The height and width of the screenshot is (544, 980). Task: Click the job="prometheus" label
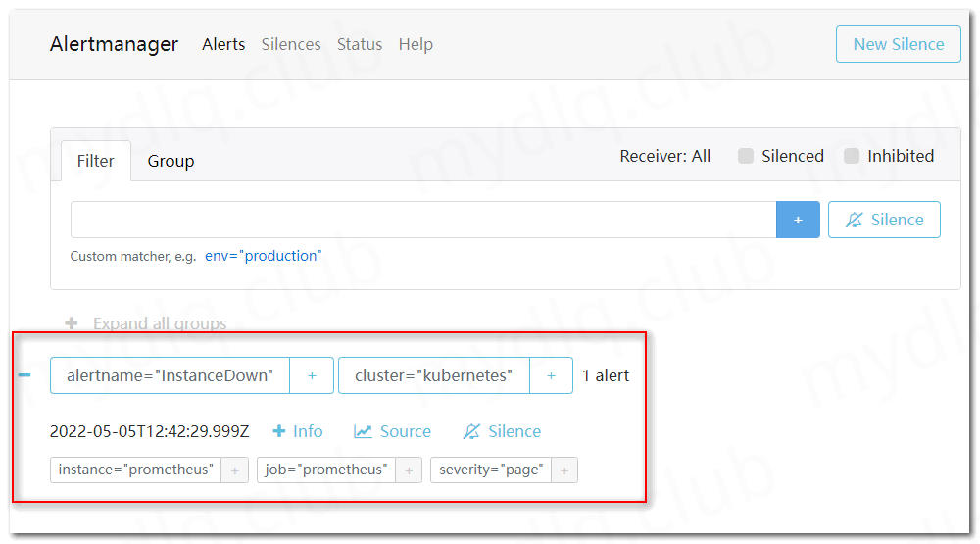click(x=326, y=470)
